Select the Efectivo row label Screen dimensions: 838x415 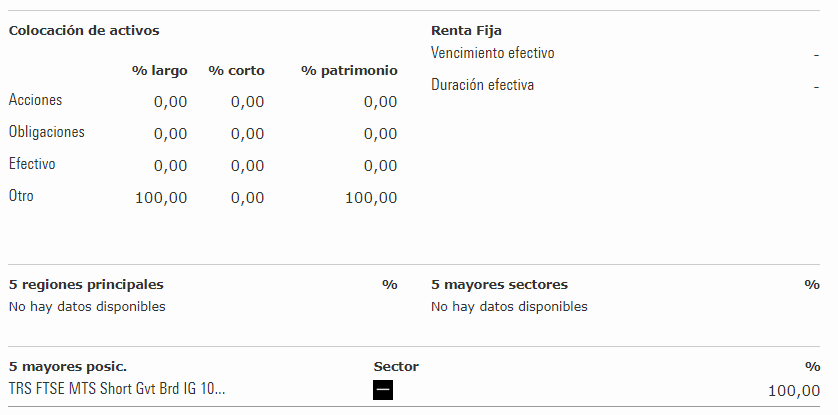[x=32, y=164]
